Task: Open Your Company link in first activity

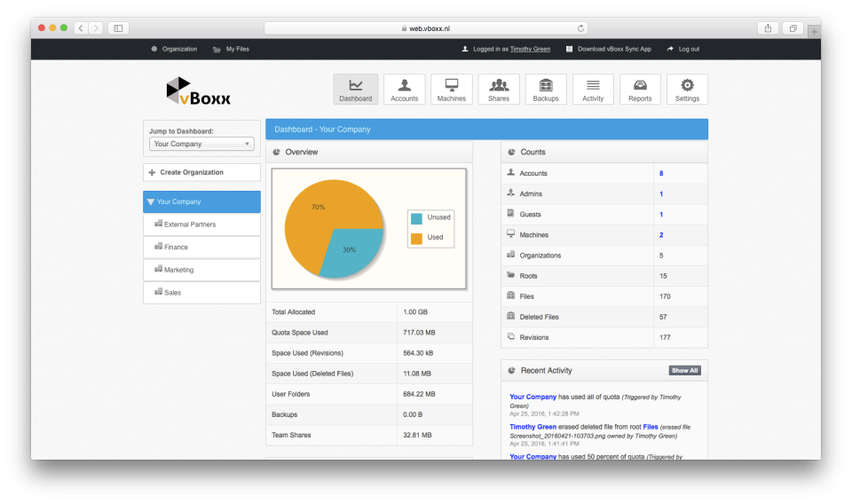Action: pyautogui.click(x=533, y=397)
